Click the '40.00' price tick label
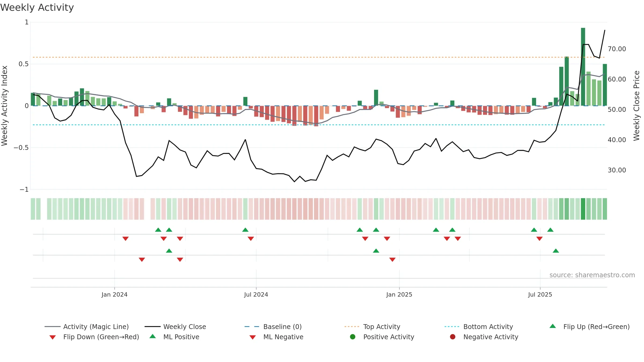 (617, 140)
